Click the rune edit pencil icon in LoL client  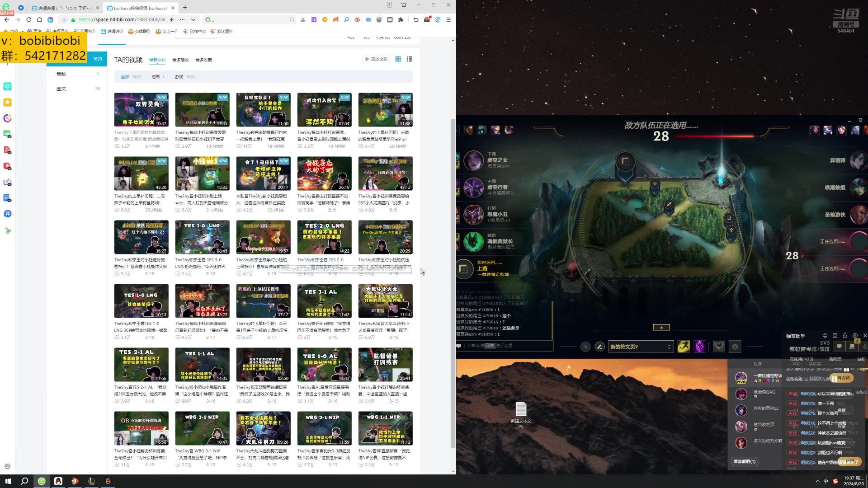coord(599,347)
